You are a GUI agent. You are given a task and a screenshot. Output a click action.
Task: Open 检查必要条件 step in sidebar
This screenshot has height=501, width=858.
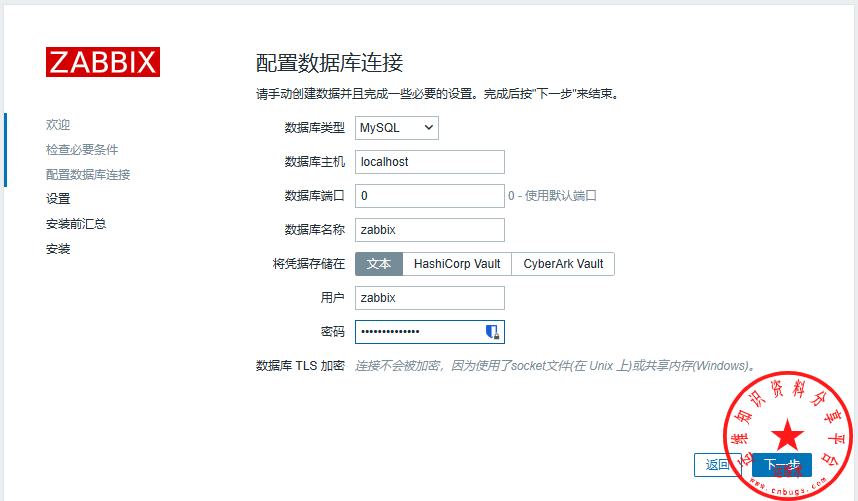[x=82, y=150]
